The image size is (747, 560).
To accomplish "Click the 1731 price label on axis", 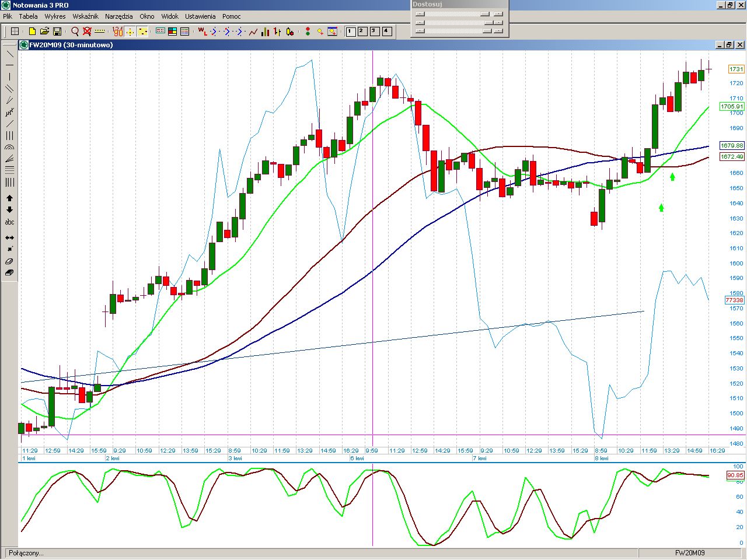I will [x=736, y=69].
